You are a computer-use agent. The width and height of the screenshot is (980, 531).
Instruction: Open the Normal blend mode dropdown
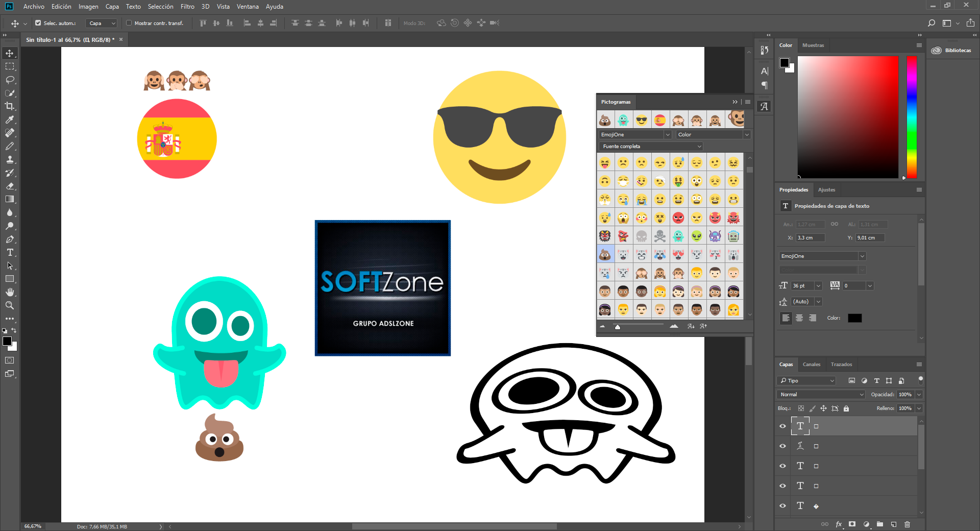pyautogui.click(x=820, y=394)
